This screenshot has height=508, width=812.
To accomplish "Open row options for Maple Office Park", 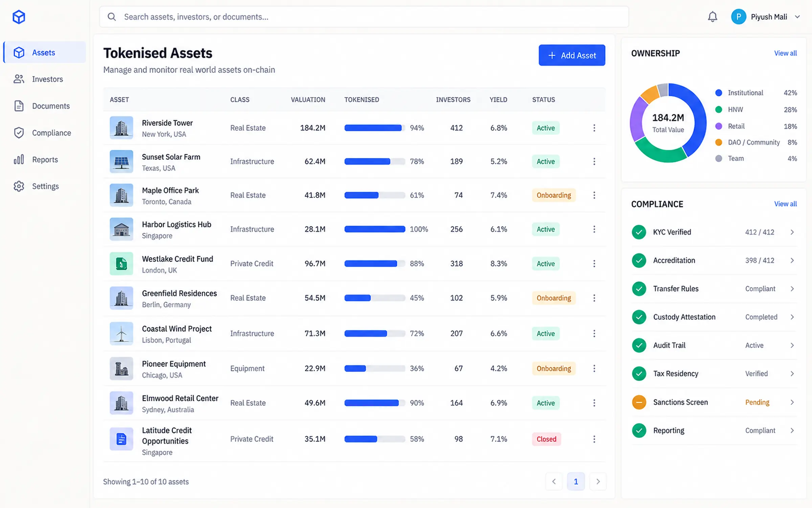I will pos(594,195).
